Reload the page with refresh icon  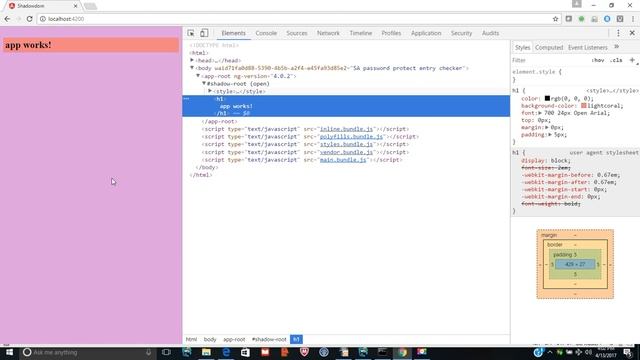click(x=29, y=19)
